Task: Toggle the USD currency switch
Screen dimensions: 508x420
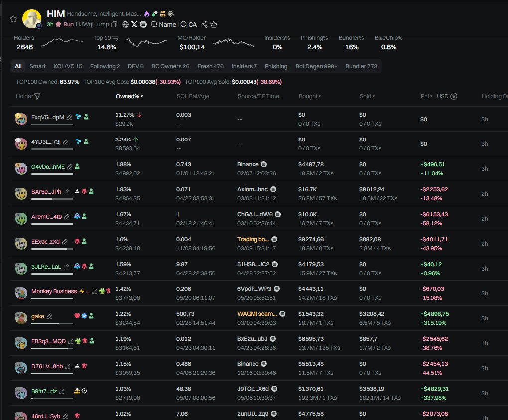Action: [x=447, y=96]
